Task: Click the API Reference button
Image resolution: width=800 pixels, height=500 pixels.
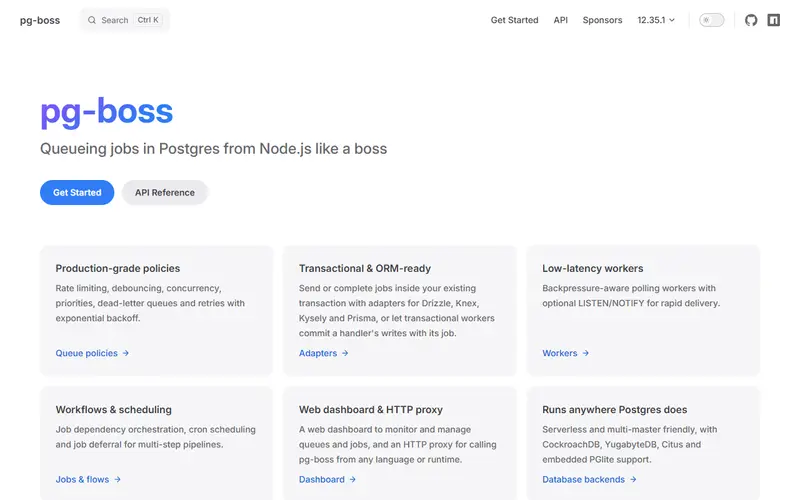Action: click(x=165, y=192)
